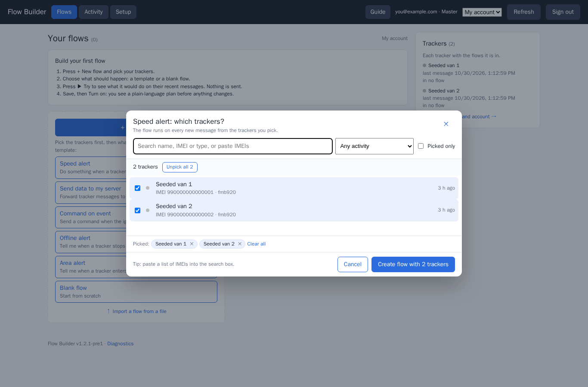Switch to the Activity tab
This screenshot has width=588, height=387.
click(x=93, y=12)
